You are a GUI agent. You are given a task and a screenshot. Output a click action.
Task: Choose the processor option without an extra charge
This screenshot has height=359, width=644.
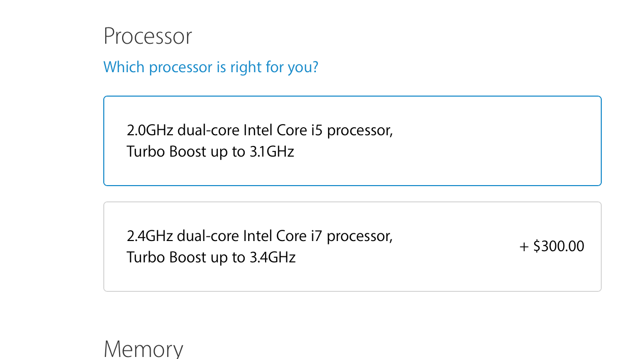[x=352, y=141]
